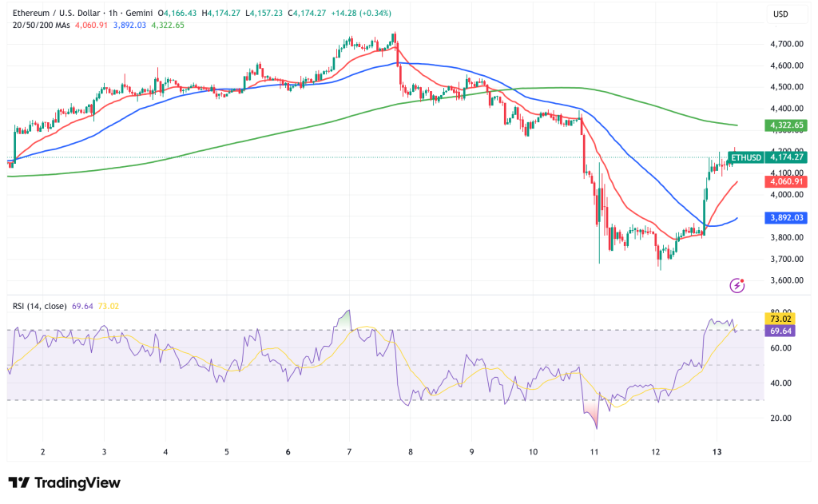Screen dimensions: 818x504
Task: Open the 1h interval in the chart title
Action: point(114,14)
